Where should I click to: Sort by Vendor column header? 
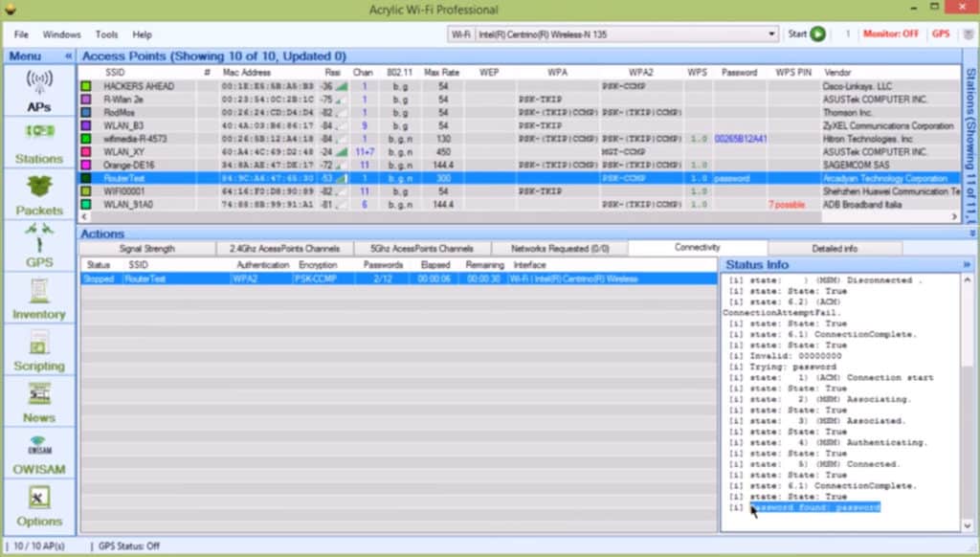coord(837,73)
